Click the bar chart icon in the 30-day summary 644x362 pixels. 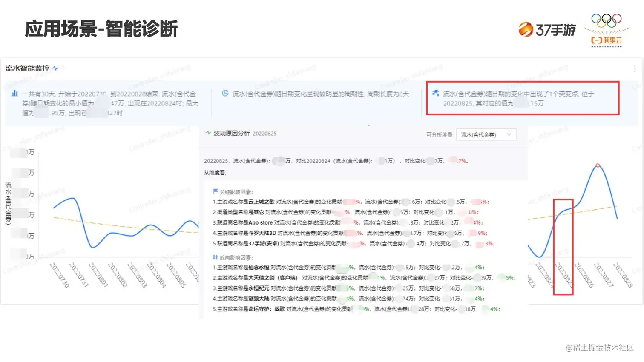pyautogui.click(x=15, y=93)
